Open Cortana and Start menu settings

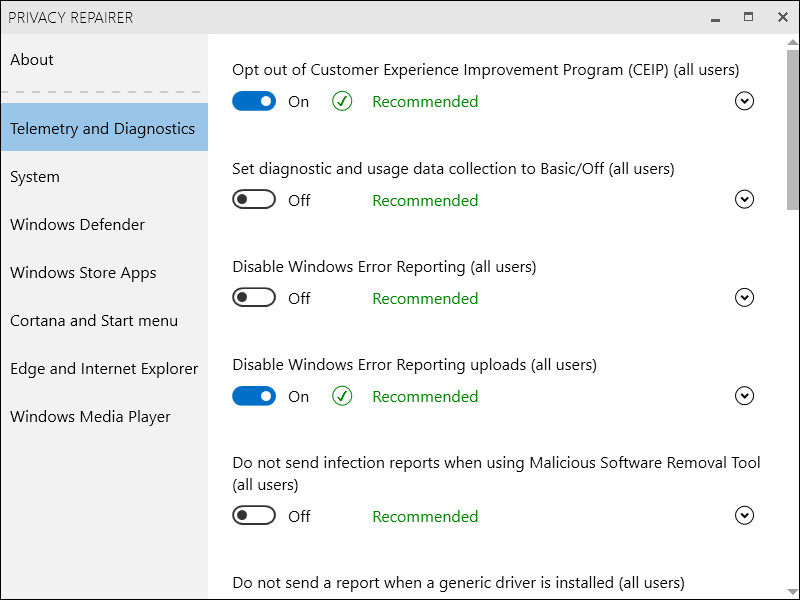[94, 321]
